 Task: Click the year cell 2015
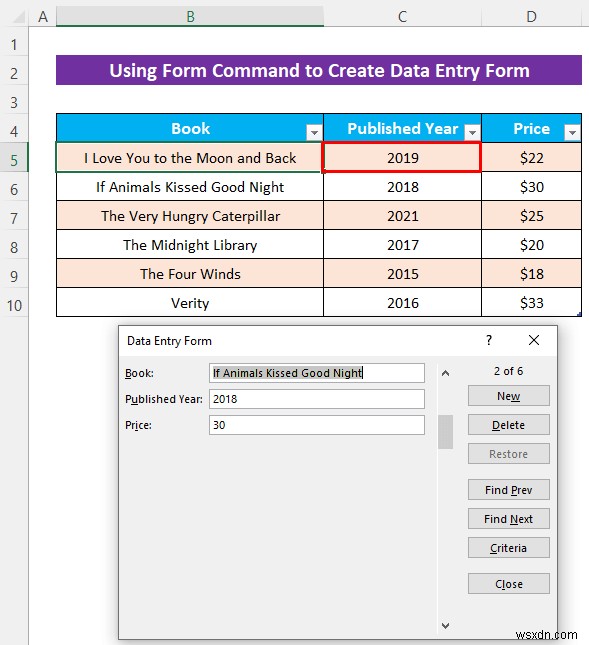click(402, 274)
